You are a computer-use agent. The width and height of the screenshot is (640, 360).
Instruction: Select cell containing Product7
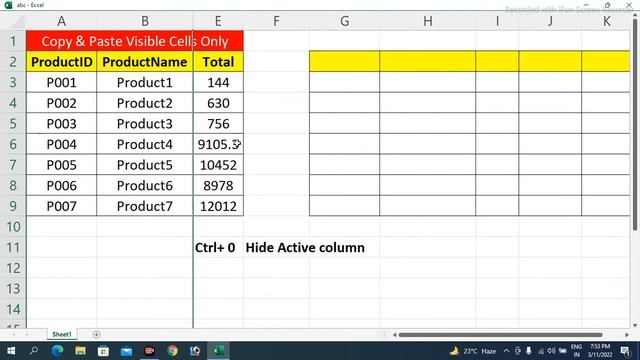coord(144,206)
